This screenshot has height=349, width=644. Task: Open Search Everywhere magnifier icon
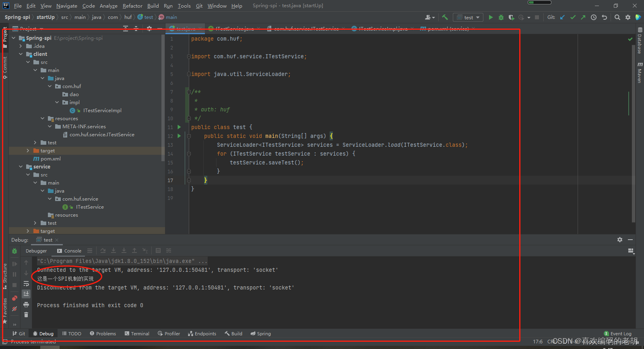[617, 17]
